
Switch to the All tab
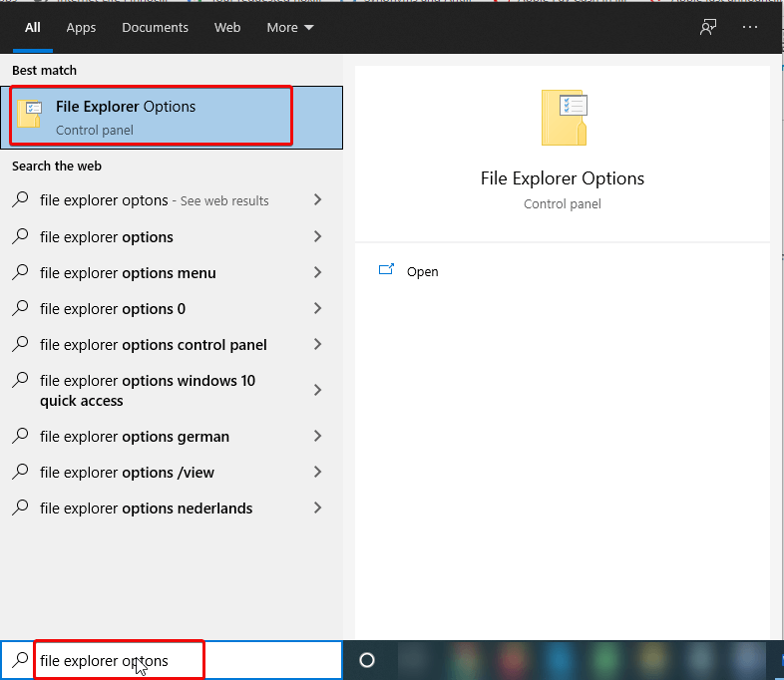(x=33, y=28)
